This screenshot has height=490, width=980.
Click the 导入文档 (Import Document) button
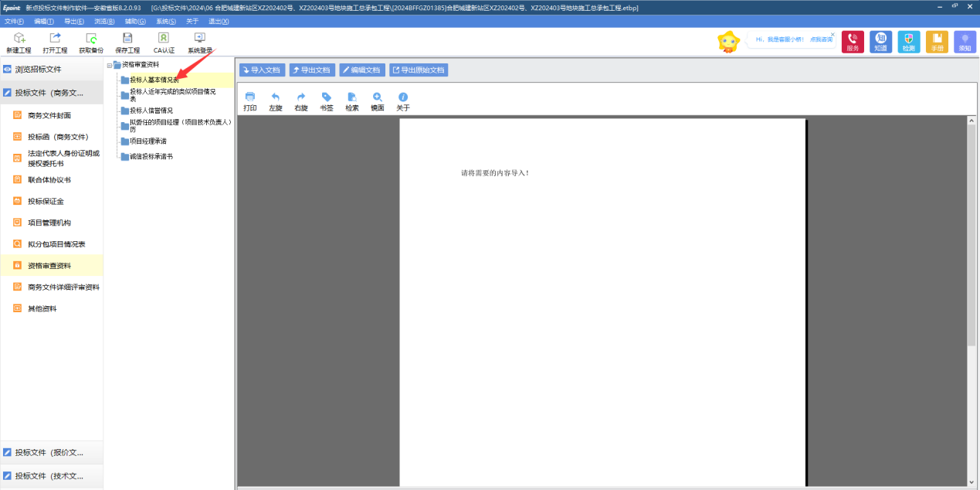tap(262, 70)
